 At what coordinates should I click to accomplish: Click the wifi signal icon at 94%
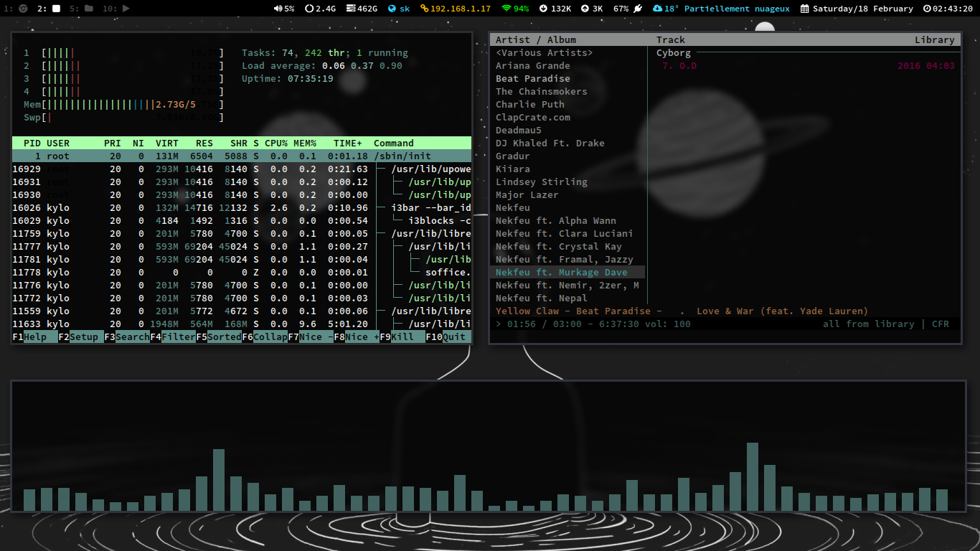507,9
